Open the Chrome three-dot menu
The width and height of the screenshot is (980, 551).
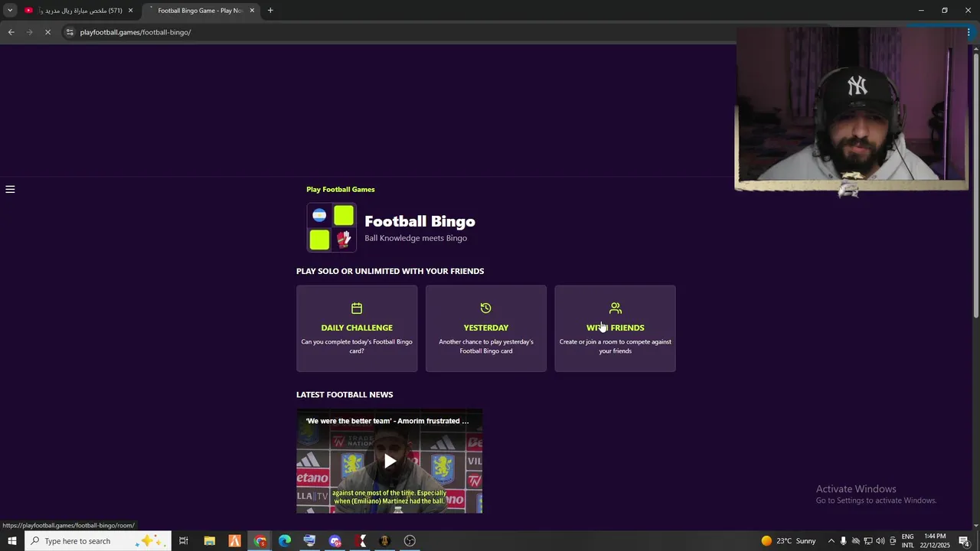click(x=969, y=32)
